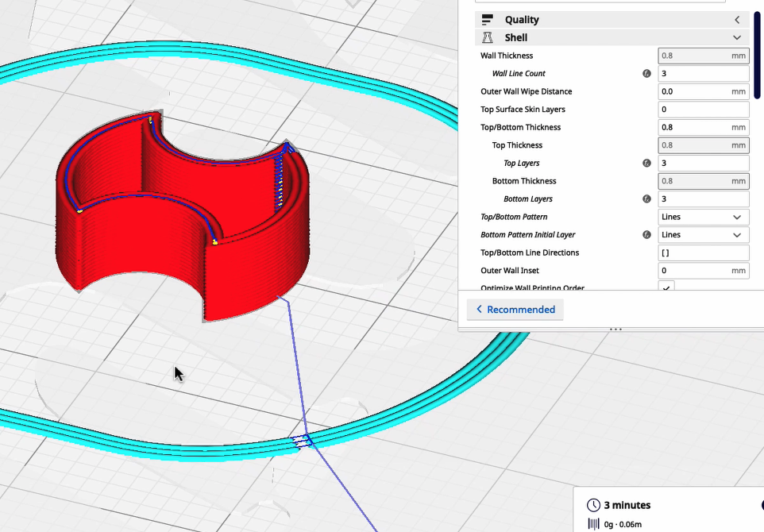The image size is (764, 532).
Task: Click the clock icon next to 3 minutes
Action: tap(593, 505)
